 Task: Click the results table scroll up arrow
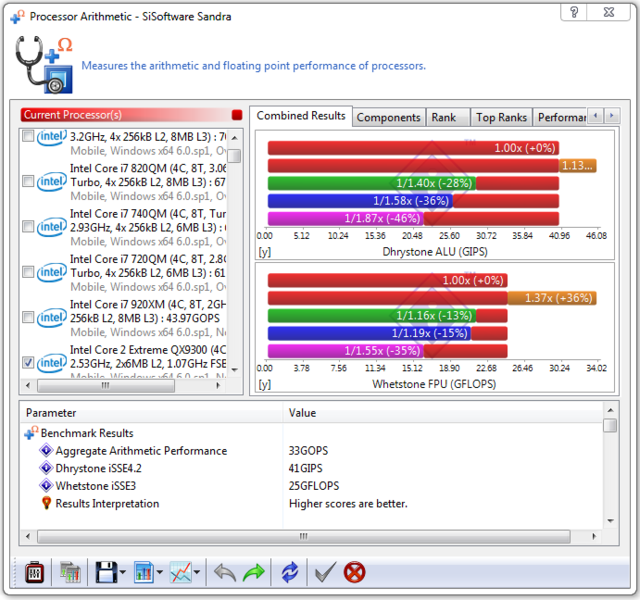point(610,410)
